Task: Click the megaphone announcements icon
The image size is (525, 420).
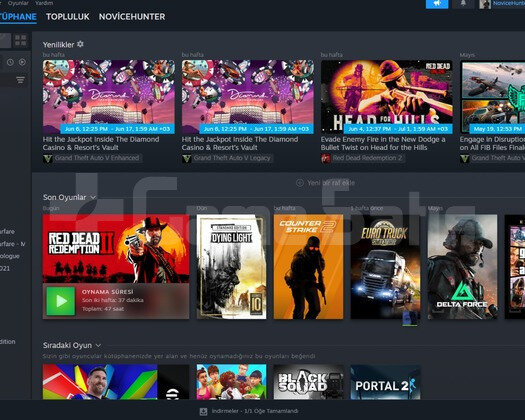Action: 437,3
